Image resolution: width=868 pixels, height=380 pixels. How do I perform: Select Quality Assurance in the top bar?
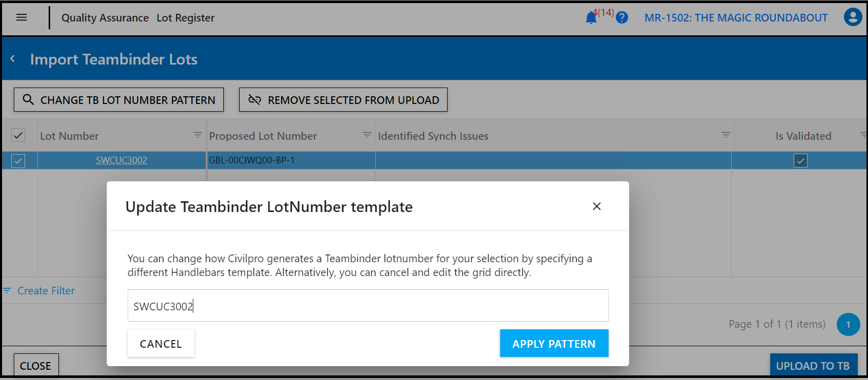click(x=105, y=18)
